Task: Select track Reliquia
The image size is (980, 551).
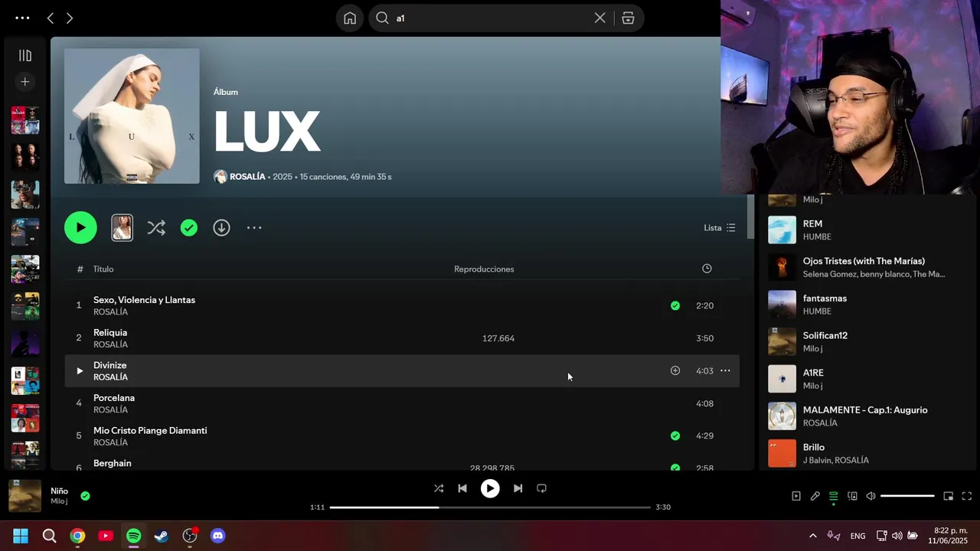Action: 402,338
